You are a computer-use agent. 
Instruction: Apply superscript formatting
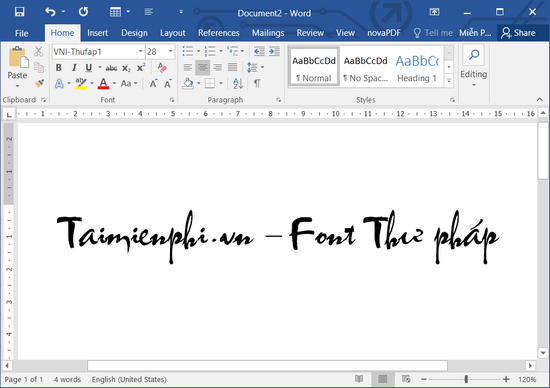[141, 67]
